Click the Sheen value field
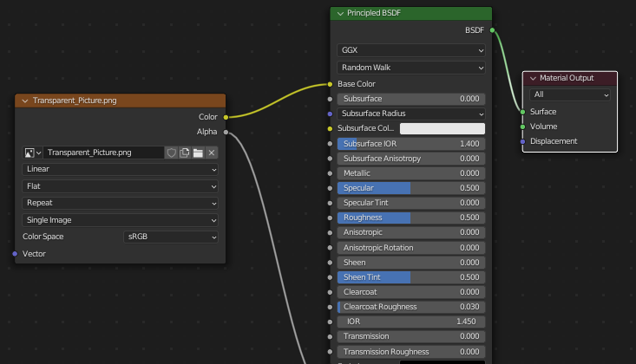 click(x=411, y=263)
